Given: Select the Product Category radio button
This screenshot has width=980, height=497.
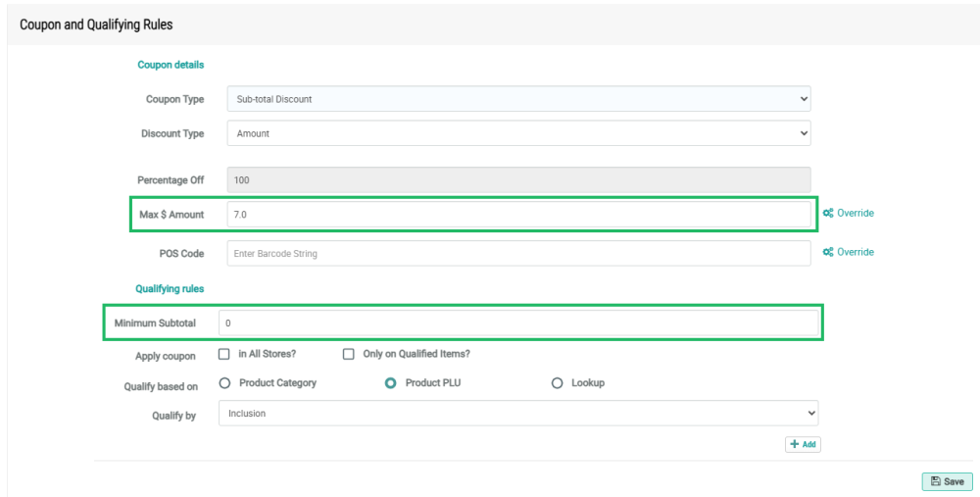Looking at the screenshot, I should [x=224, y=383].
